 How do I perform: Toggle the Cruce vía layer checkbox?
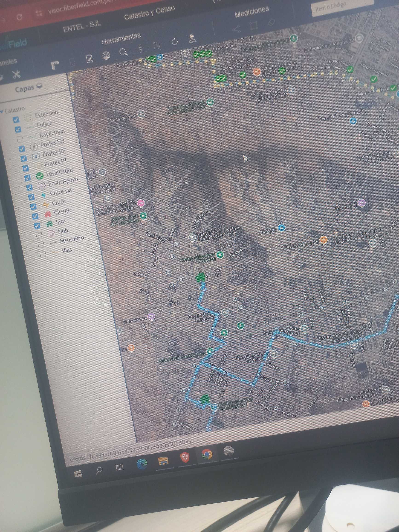(31, 197)
